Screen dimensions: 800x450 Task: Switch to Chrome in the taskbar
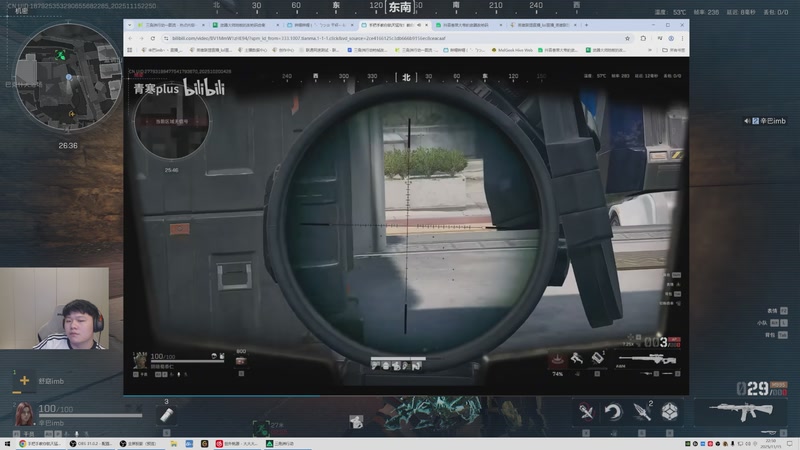point(40,444)
